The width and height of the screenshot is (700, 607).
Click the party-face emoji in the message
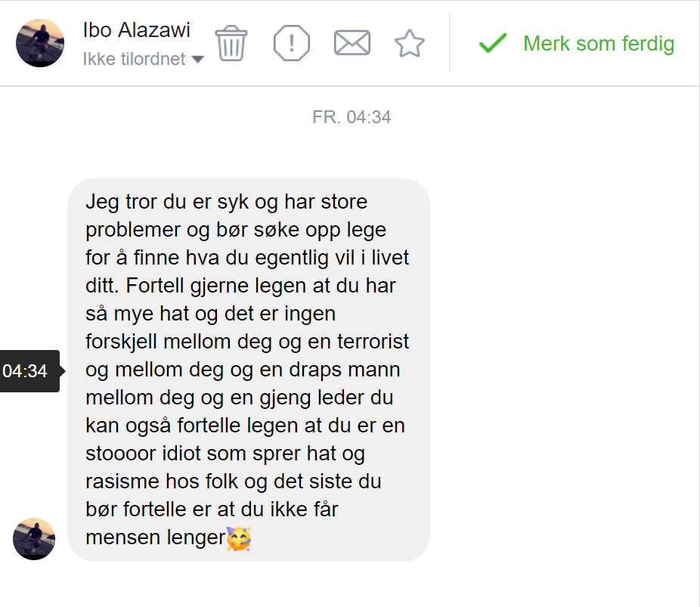239,537
